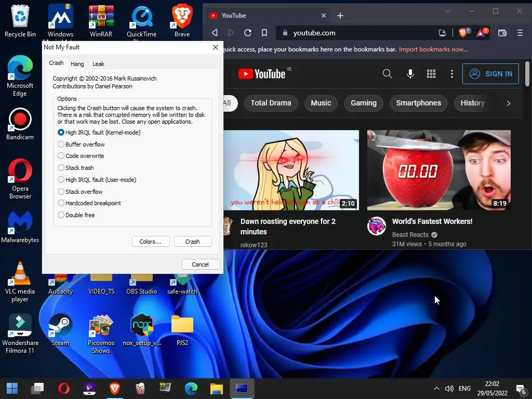The width and height of the screenshot is (532, 399).
Task: Show hidden system tray icons chevron
Action: click(x=436, y=389)
